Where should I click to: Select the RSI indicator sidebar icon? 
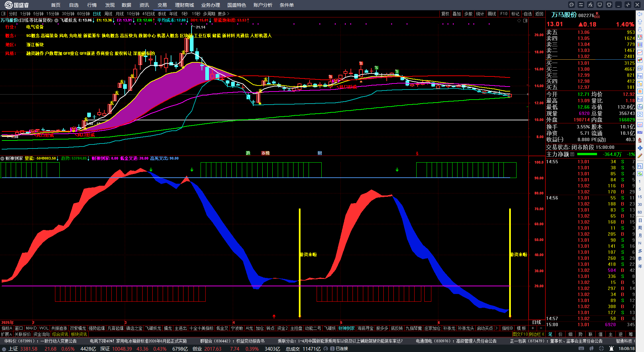click(x=640, y=132)
